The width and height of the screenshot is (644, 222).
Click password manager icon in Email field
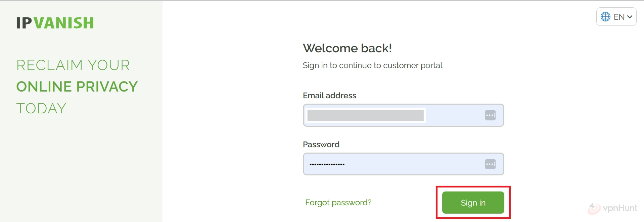(490, 115)
